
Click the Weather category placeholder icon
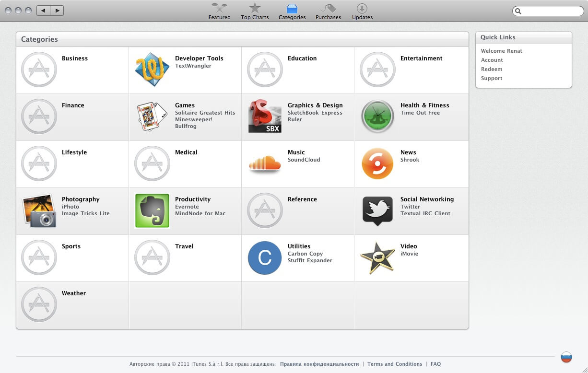[39, 304]
